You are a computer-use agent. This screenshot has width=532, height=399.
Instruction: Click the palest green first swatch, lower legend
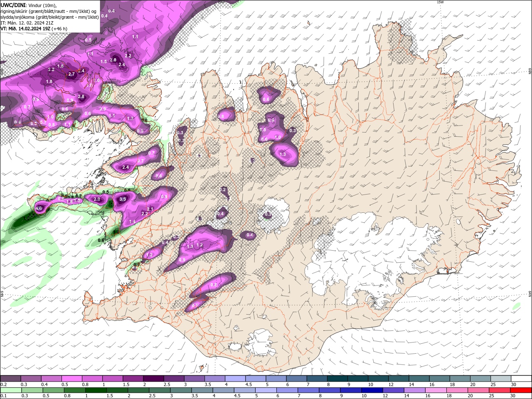tap(10, 390)
